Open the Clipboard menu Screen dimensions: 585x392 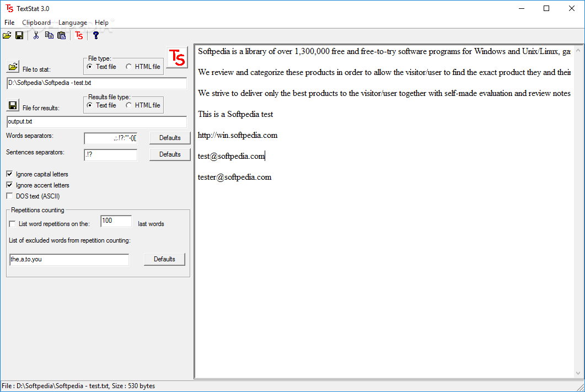click(36, 23)
